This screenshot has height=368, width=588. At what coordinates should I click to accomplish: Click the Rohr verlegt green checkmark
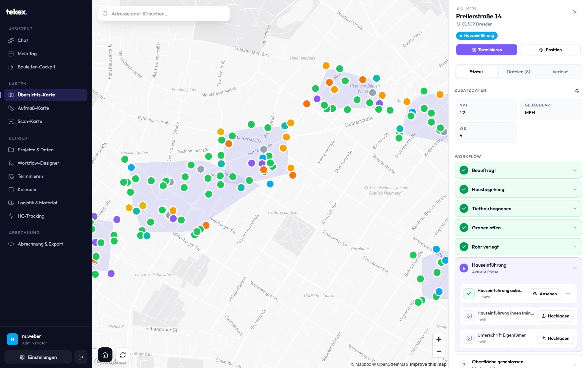[464, 247]
